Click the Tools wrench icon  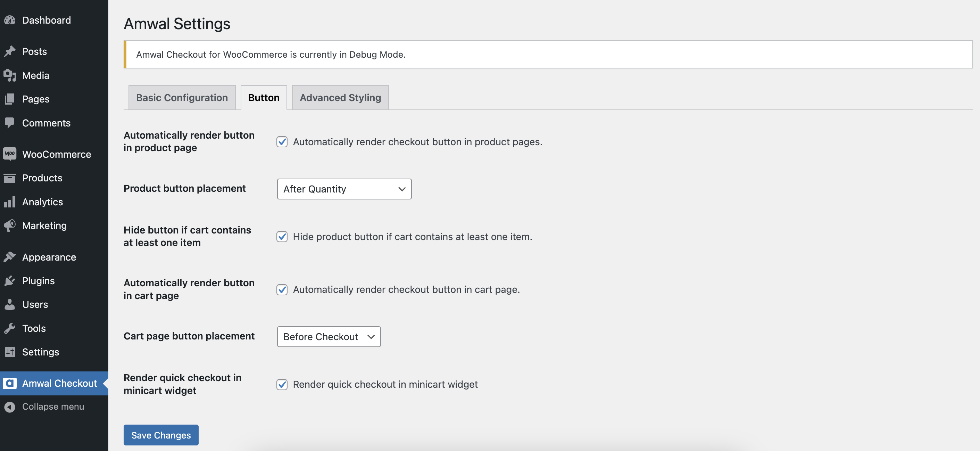click(10, 328)
